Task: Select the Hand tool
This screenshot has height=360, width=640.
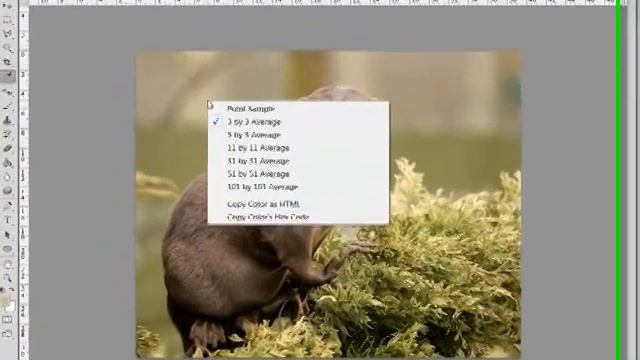Action: coord(7,264)
